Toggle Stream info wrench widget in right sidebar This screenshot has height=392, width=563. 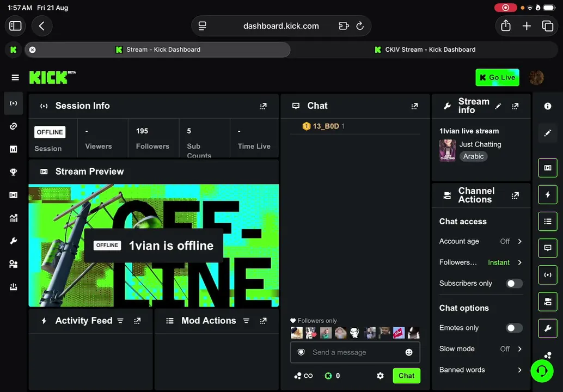[548, 328]
